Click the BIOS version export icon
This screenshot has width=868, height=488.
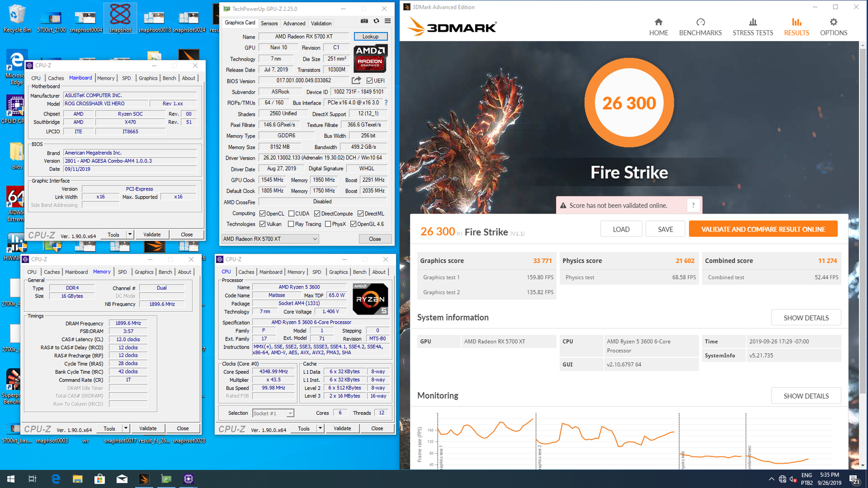(356, 81)
